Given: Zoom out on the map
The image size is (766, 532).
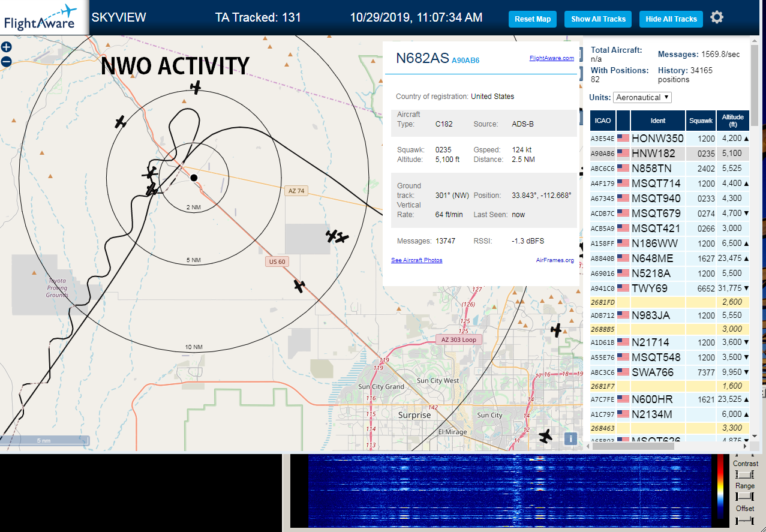Looking at the screenshot, I should [x=6, y=61].
